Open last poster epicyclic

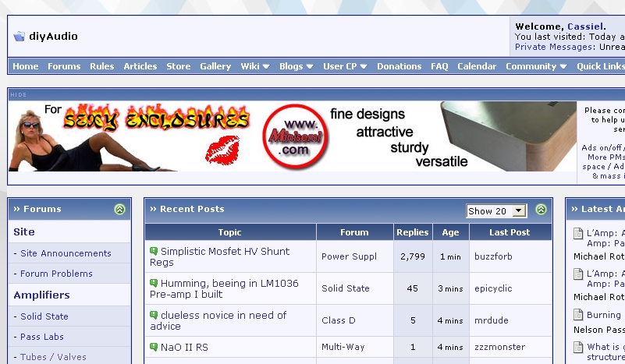[493, 288]
